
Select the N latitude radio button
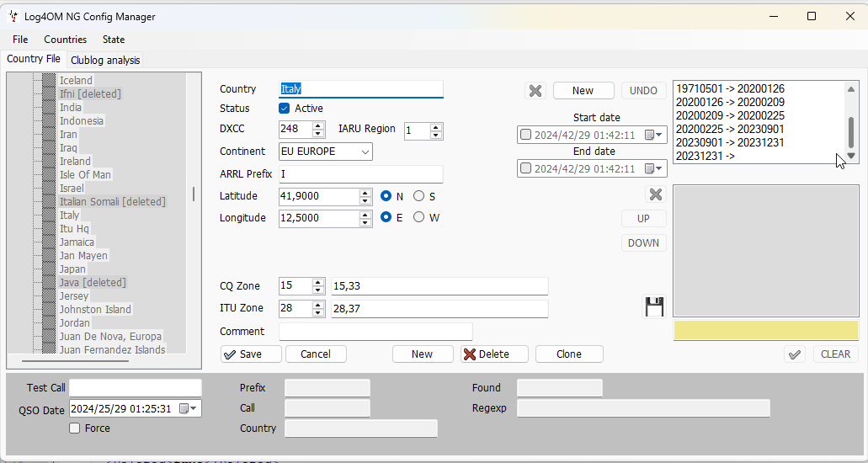386,196
